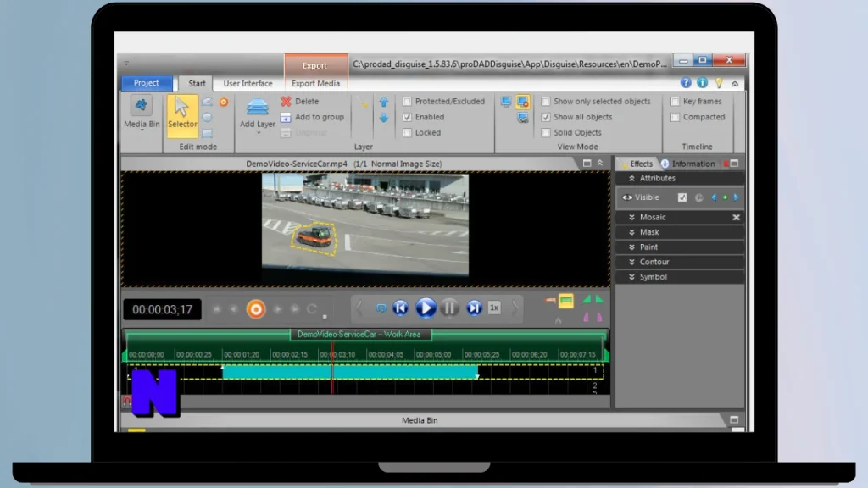868x488 pixels.
Task: Open the Export Media tab
Action: tap(315, 83)
